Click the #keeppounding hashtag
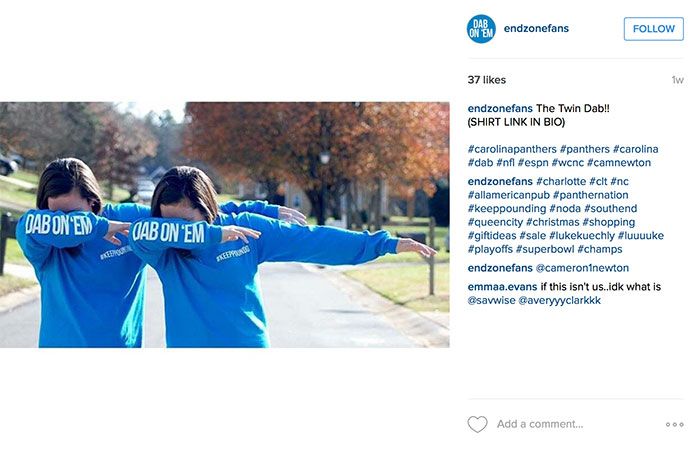 pos(507,208)
